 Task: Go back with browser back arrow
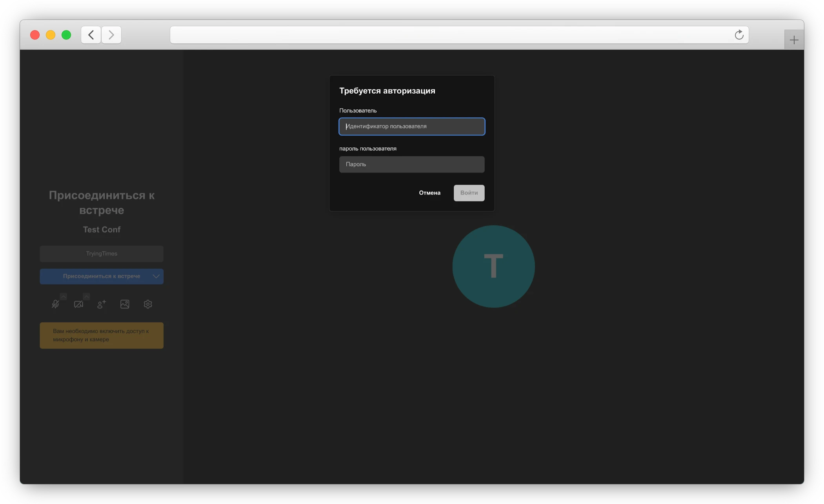click(91, 35)
